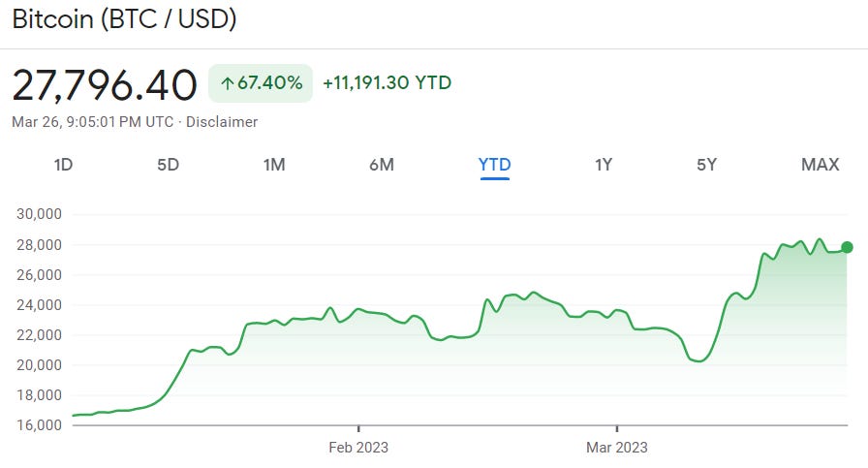Click the up arrow in 67.40% badge

(x=227, y=83)
